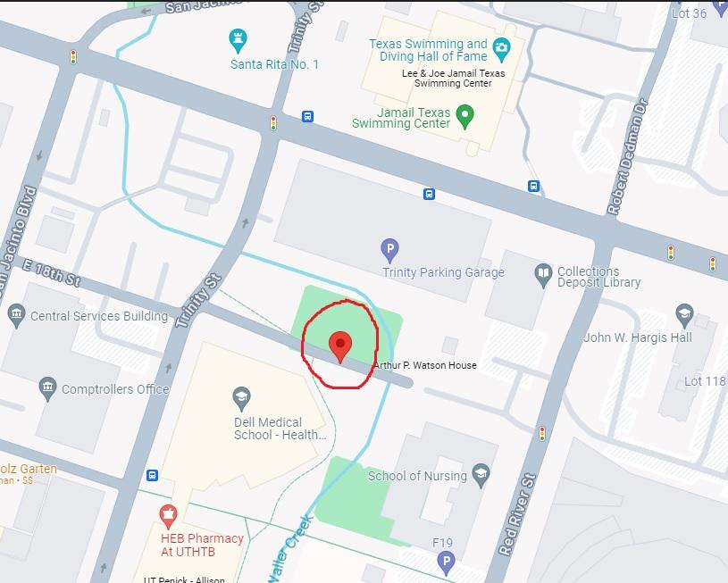This screenshot has height=583, width=728.
Task: Open the Santa Rita No. 1 landmark icon
Action: click(x=238, y=41)
